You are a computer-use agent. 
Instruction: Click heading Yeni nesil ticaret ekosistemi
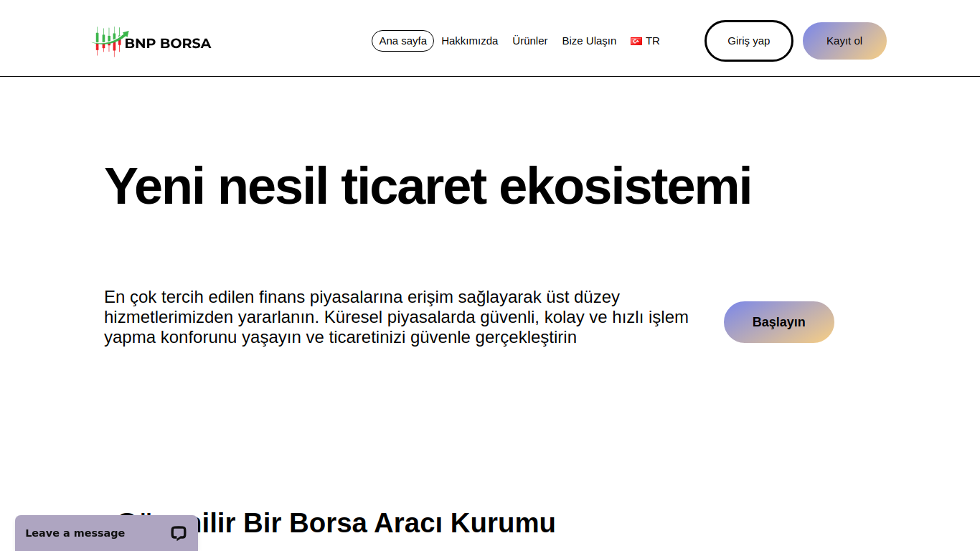(x=428, y=186)
